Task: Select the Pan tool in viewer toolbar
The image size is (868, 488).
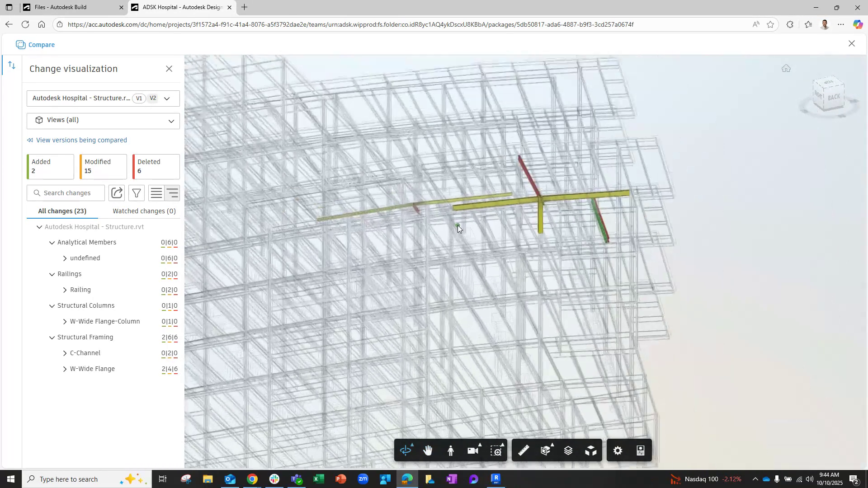Action: [x=428, y=450]
